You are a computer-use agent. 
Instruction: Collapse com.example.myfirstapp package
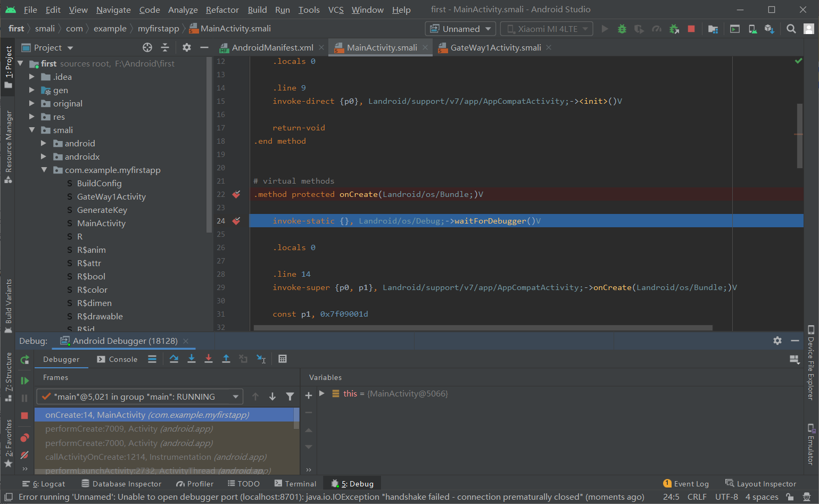coord(44,170)
